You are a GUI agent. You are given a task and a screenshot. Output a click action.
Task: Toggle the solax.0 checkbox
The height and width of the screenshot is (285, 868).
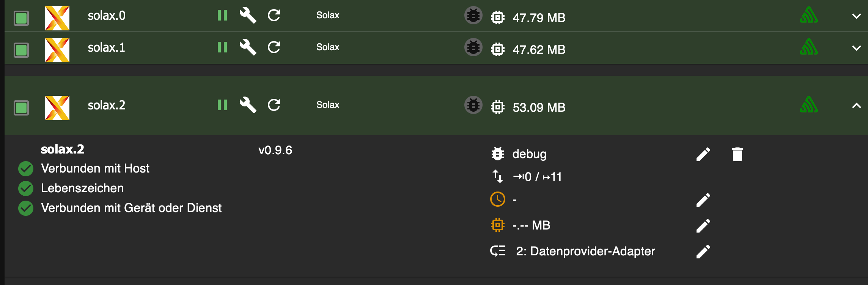click(x=21, y=18)
